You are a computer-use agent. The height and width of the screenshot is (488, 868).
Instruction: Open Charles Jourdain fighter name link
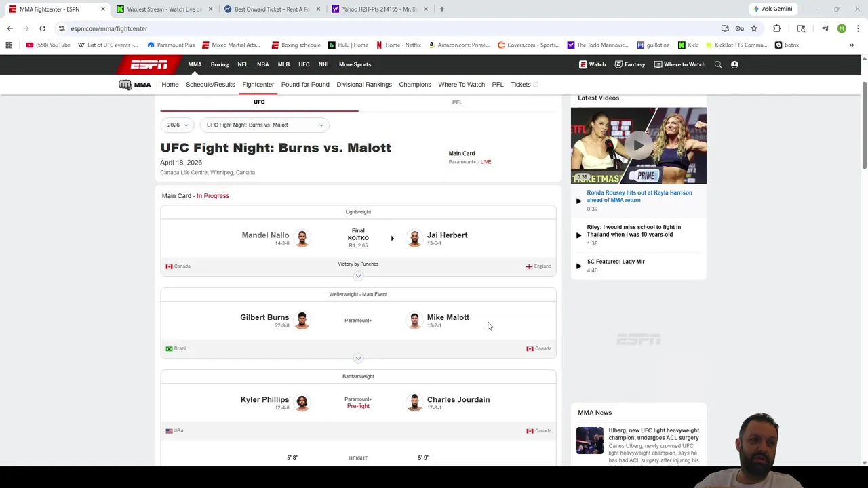(458, 399)
